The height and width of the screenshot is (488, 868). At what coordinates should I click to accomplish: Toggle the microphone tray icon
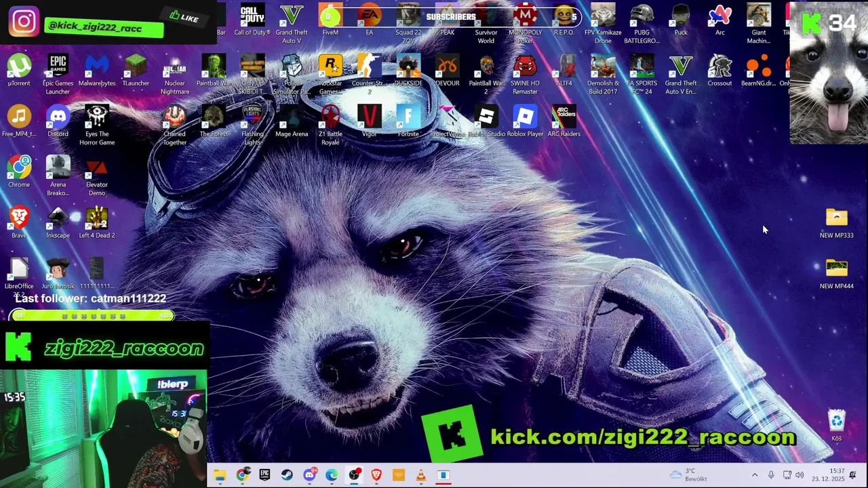click(771, 475)
